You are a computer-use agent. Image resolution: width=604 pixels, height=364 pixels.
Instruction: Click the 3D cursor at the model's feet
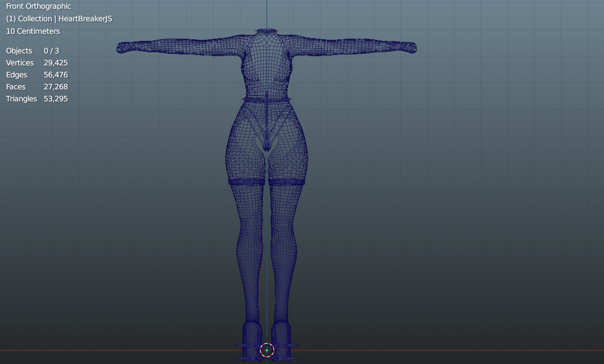coord(267,350)
